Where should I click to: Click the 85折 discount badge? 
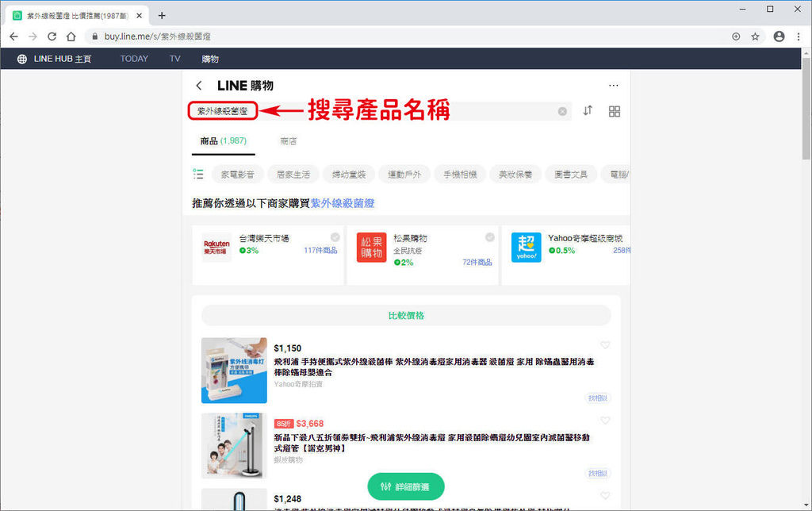284,424
